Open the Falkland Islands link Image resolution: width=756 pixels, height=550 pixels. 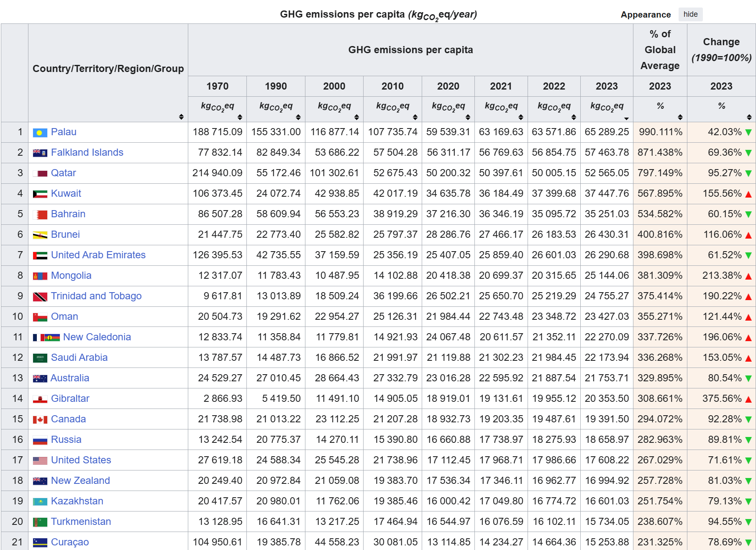(87, 152)
